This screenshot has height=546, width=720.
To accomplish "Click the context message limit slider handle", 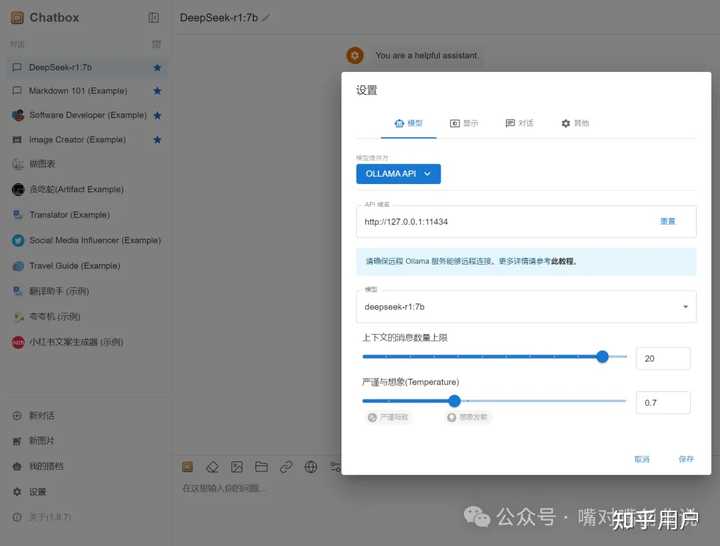I will coord(602,356).
